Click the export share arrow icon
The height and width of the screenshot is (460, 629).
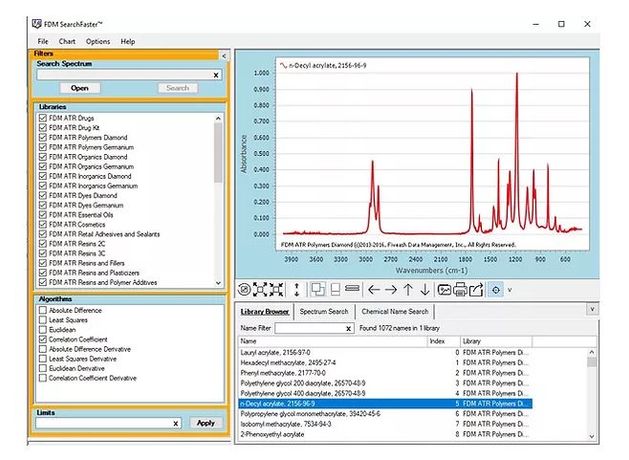476,290
